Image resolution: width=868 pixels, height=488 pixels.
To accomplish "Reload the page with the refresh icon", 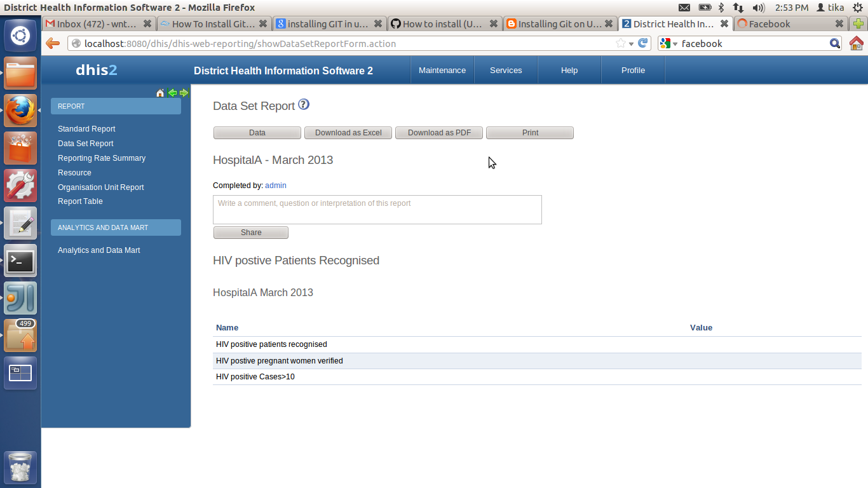I will 642,43.
